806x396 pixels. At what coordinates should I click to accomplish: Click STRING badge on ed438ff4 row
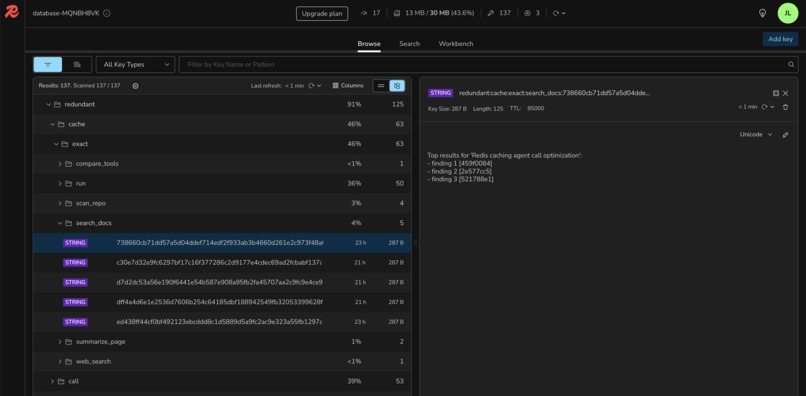point(76,322)
